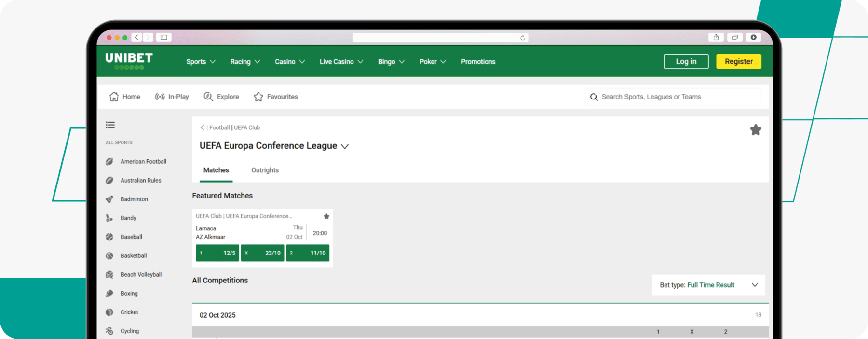Click the Explore compass icon
Screen dimensions: 868x339
point(208,97)
